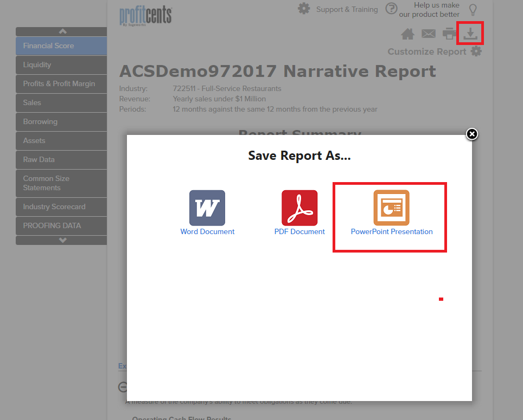
Task: Open the Assets section
Action: [x=61, y=141]
